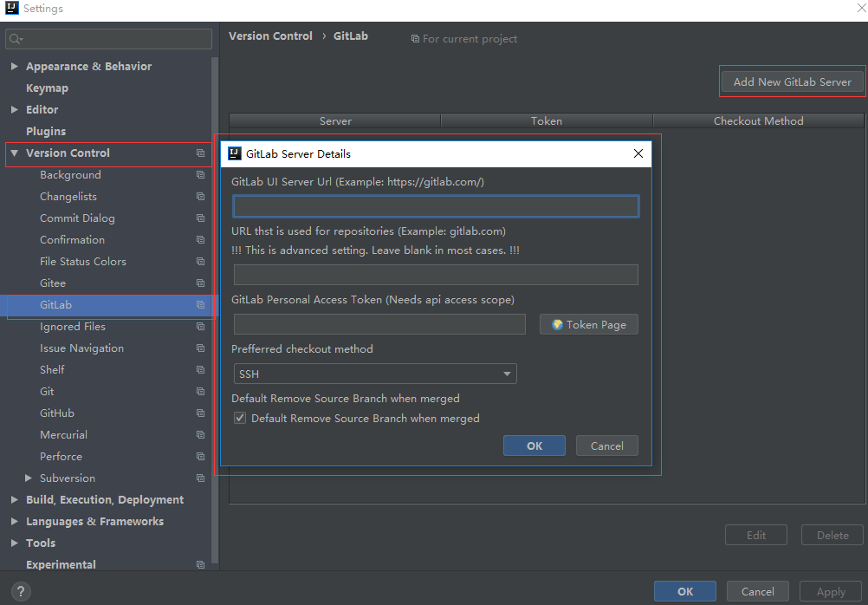Close the GitLab Server Details dialog
The height and width of the screenshot is (605, 868).
tap(638, 154)
